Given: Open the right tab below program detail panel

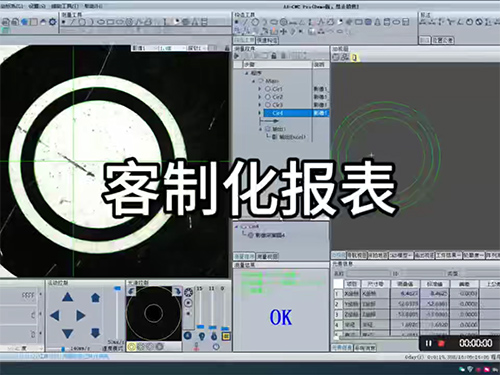Looking at the screenshot, I should click(x=267, y=256).
